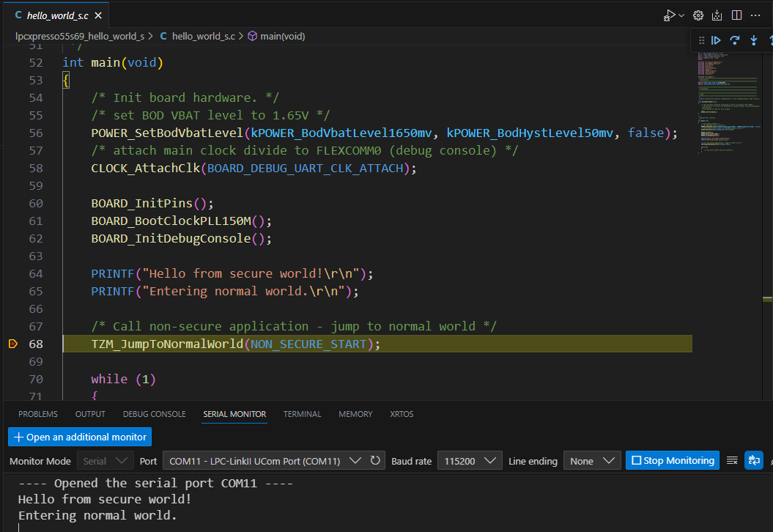Switch to the Debug Console tab
This screenshot has width=773, height=532.
tap(154, 414)
